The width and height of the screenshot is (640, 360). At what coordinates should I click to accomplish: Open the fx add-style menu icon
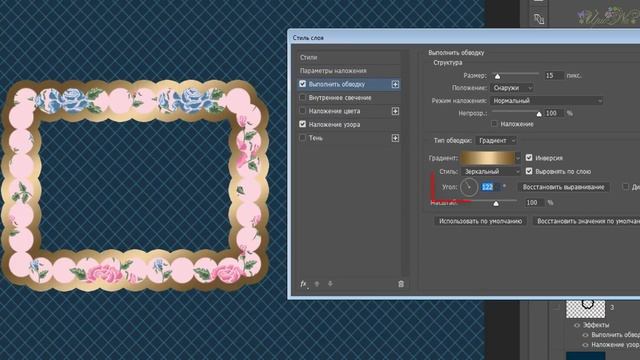[303, 284]
